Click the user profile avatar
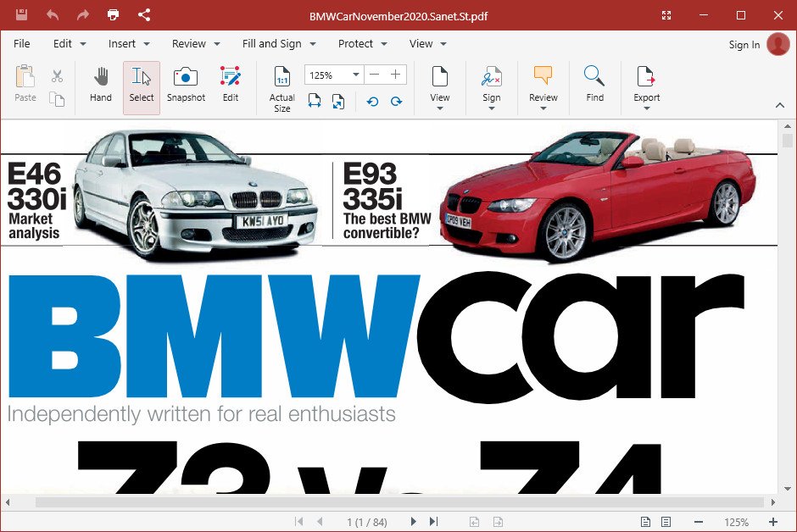797x532 pixels. coord(778,44)
